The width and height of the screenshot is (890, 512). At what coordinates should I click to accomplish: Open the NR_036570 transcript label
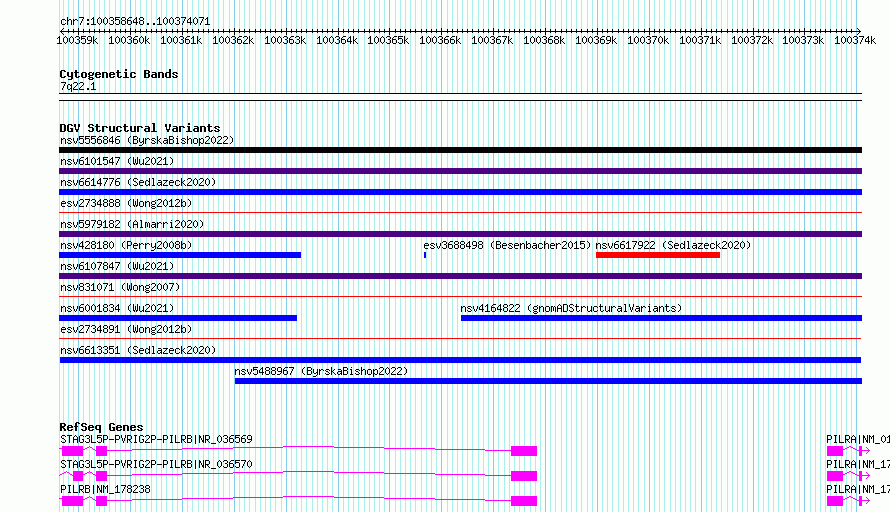pos(156,464)
